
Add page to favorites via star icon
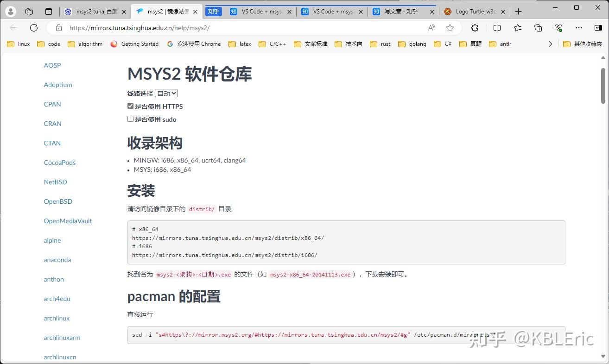tap(450, 28)
